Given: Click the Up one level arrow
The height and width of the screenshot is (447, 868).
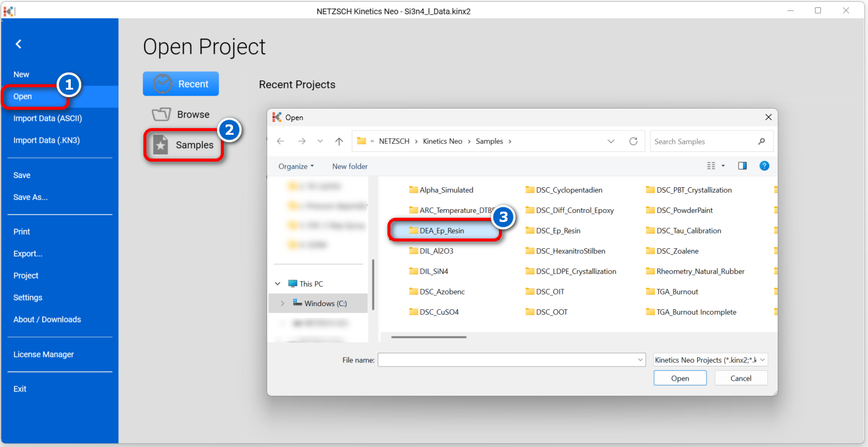Looking at the screenshot, I should (x=339, y=141).
